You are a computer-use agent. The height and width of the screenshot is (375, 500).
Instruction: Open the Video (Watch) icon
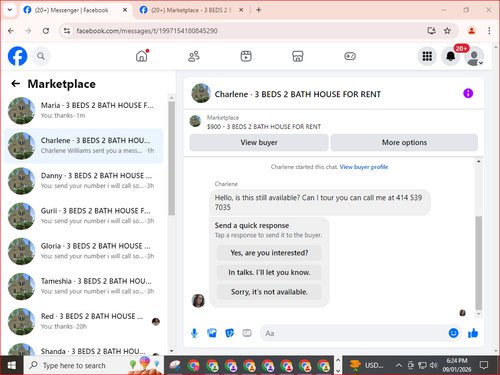pos(246,56)
